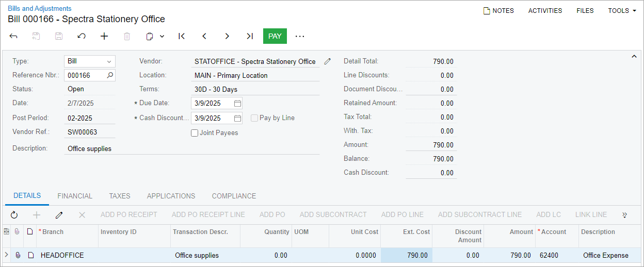
Task: Enable the Joint Payees checkbox
Action: [x=195, y=133]
